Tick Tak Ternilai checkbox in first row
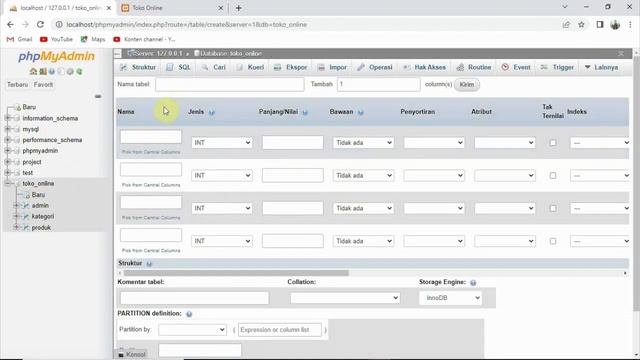Viewport: 640px width, 360px height. click(553, 143)
